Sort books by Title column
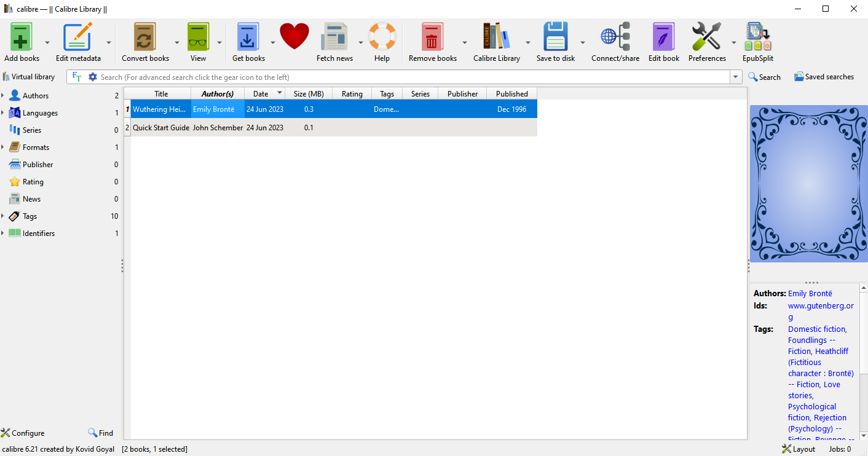This screenshot has height=456, width=868. [161, 93]
